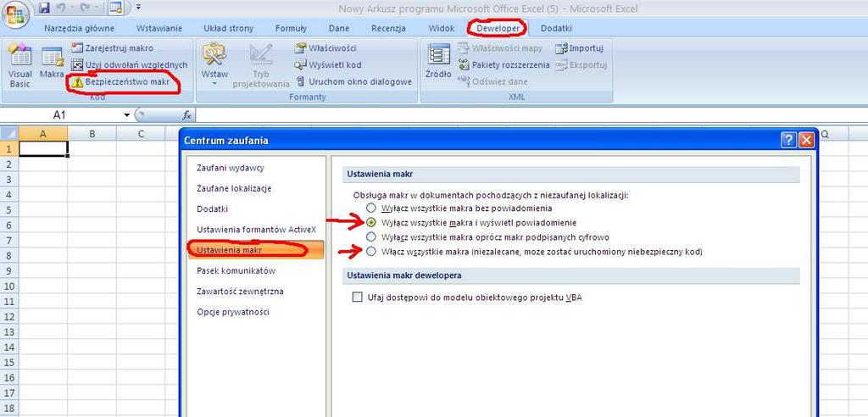The width and height of the screenshot is (868, 417).
Task: Select row 5 header
Action: pos(8,210)
